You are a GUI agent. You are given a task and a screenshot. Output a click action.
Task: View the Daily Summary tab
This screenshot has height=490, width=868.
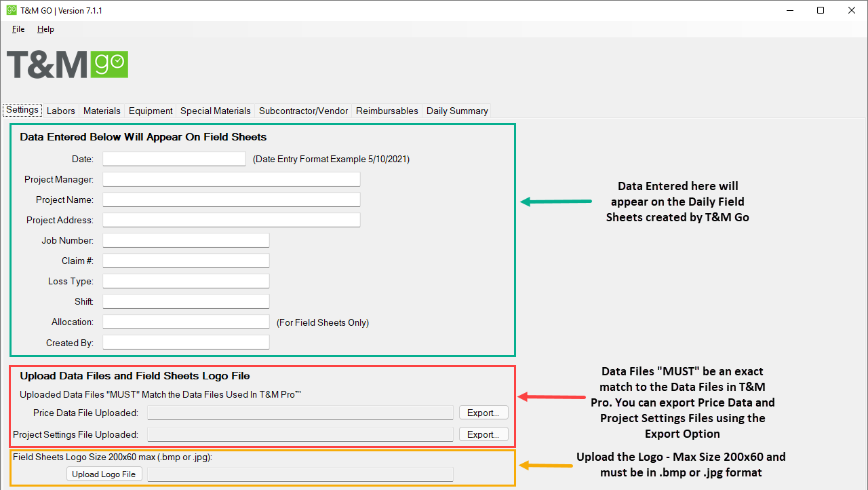point(457,111)
